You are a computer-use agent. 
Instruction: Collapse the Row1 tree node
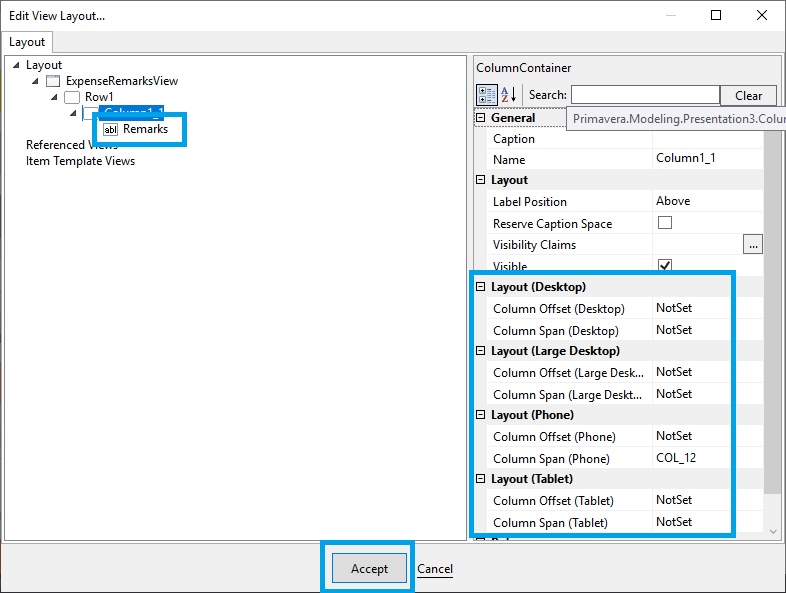click(x=54, y=97)
